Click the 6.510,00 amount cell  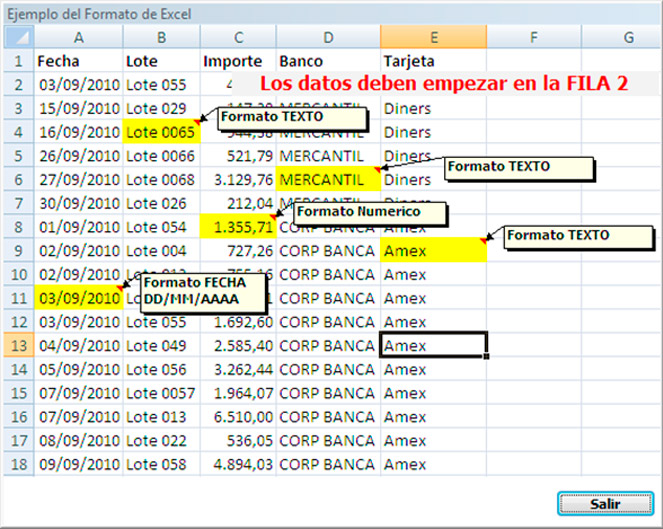(x=237, y=417)
